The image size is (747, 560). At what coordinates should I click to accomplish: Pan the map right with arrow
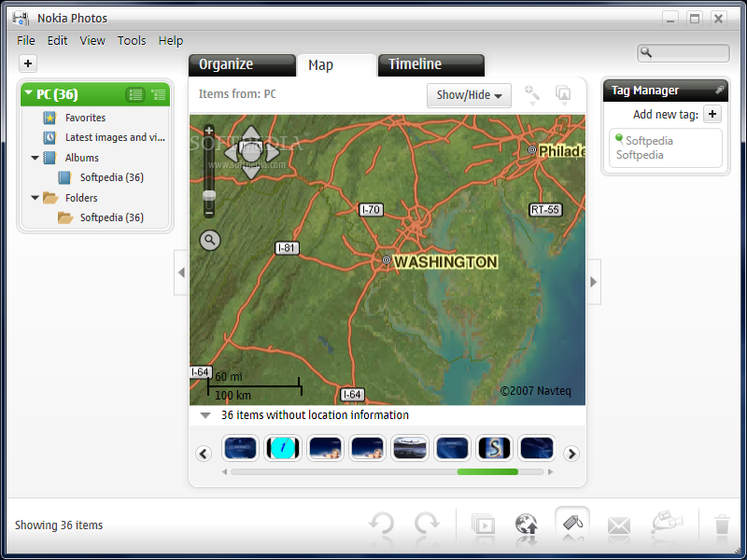click(273, 152)
